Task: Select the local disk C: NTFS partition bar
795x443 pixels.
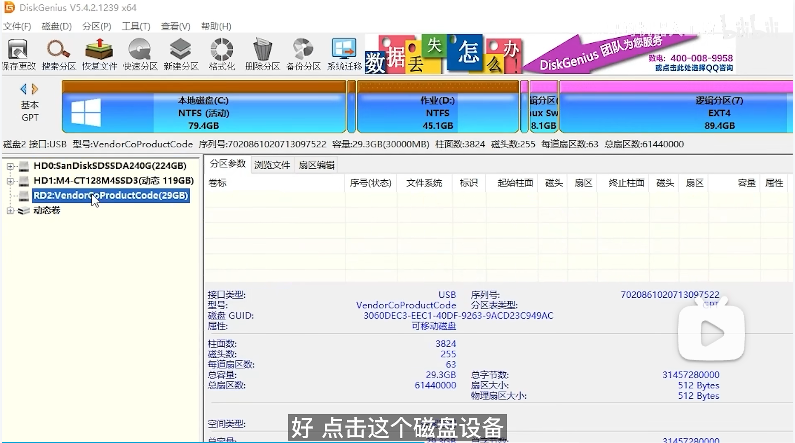Action: tap(204, 106)
